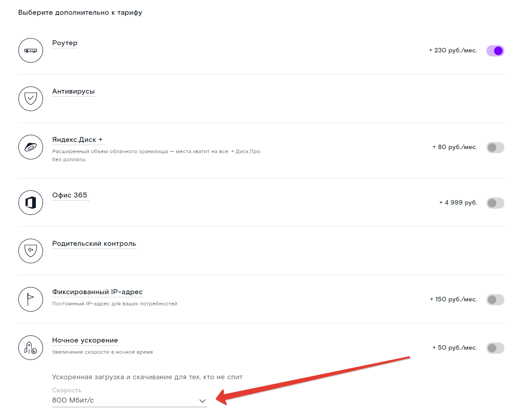Switch on the Ночное ускорение toggle
512x420 pixels.
tap(495, 348)
